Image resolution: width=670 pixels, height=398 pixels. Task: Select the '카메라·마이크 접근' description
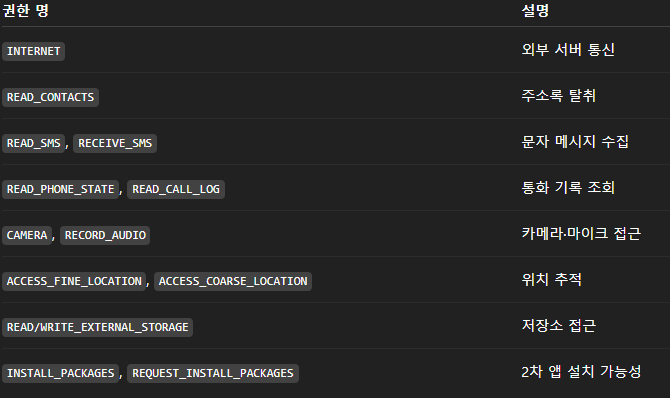pyautogui.click(x=581, y=233)
